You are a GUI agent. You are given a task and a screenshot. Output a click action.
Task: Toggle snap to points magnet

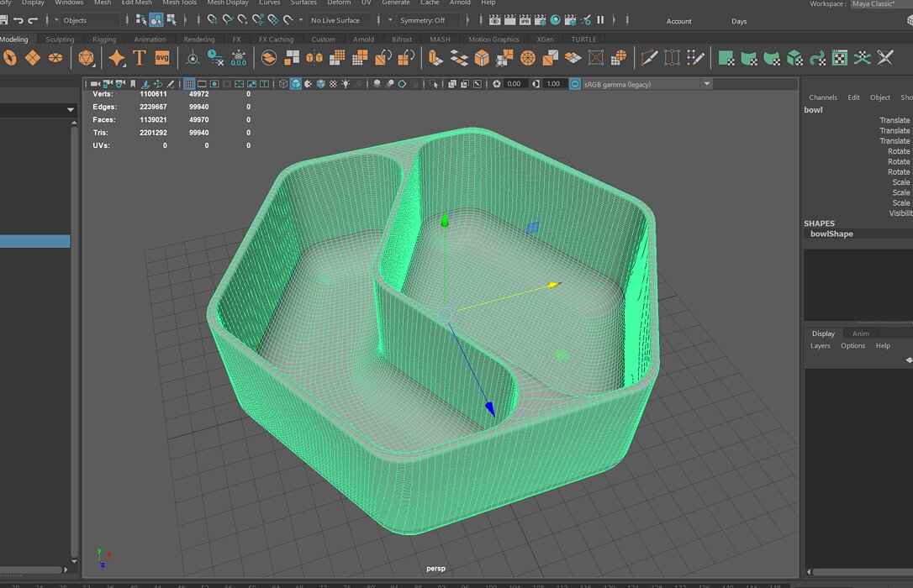click(243, 20)
